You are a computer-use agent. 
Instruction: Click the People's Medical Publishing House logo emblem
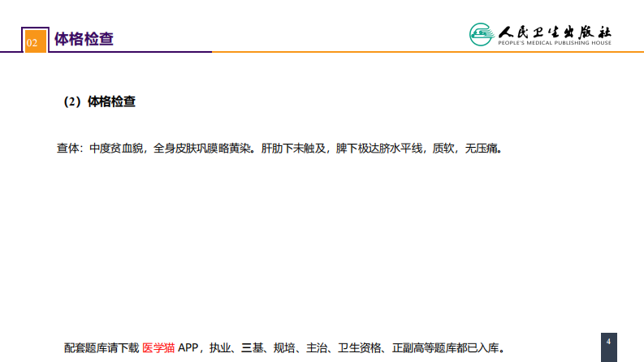[x=482, y=34]
